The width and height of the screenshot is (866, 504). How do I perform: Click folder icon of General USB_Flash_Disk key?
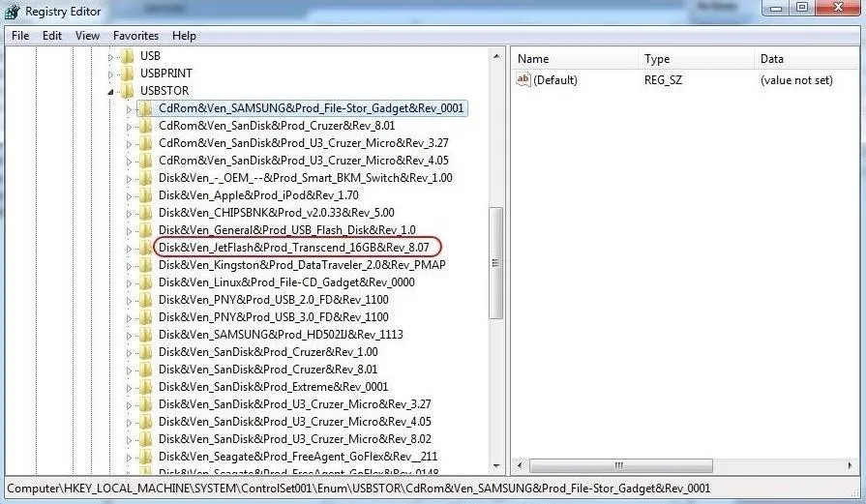[x=146, y=230]
